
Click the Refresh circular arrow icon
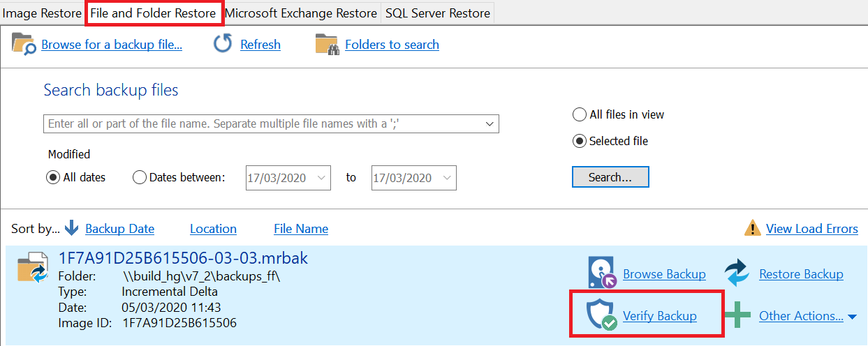click(x=223, y=44)
